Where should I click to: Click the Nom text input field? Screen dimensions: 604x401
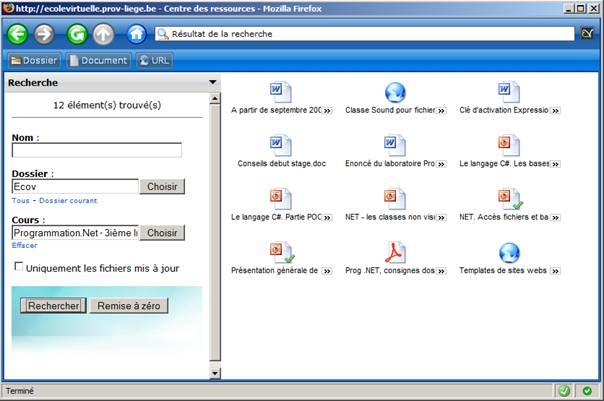(97, 151)
